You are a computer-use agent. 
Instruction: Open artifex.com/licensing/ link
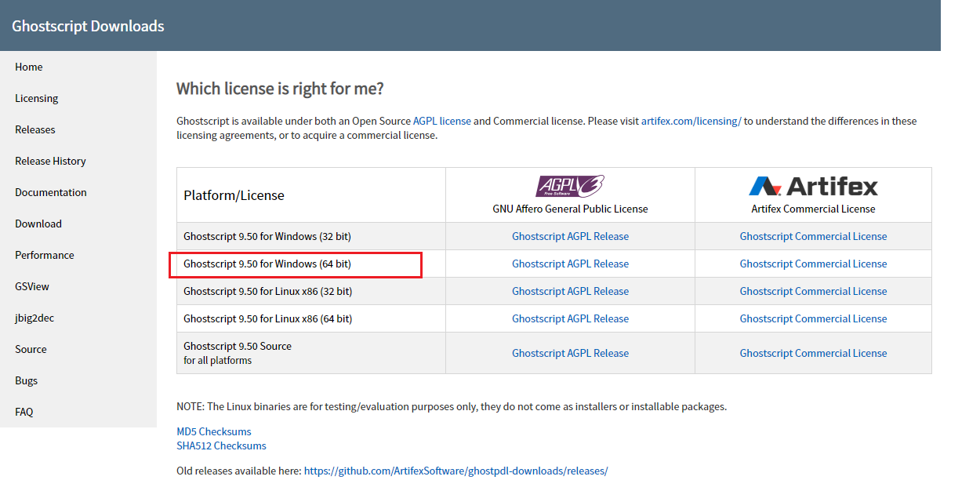point(691,121)
